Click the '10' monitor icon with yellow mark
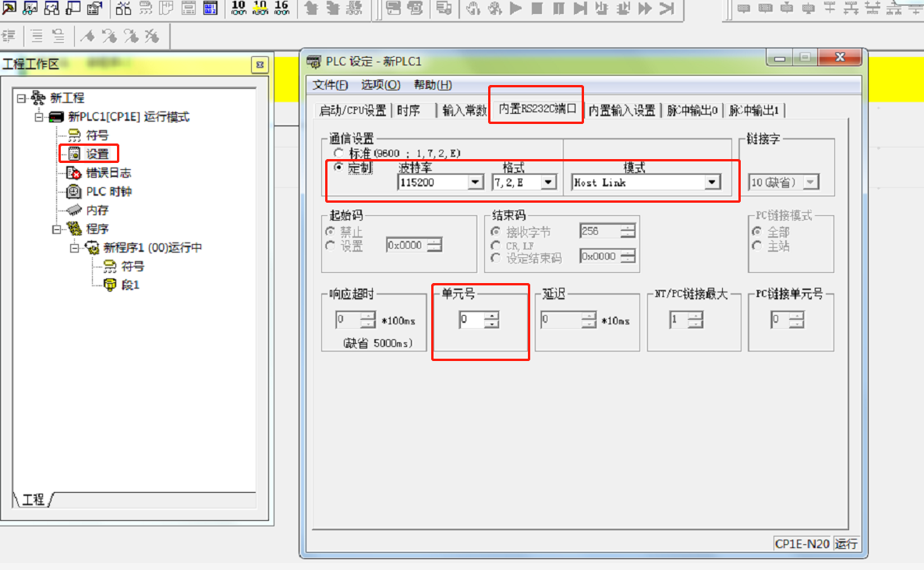This screenshot has height=570, width=924. (x=260, y=8)
